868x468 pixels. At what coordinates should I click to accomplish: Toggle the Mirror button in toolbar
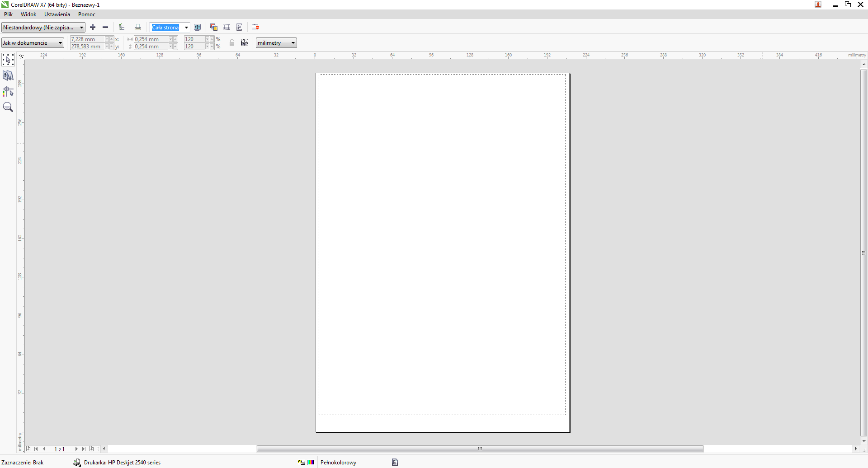click(x=240, y=28)
